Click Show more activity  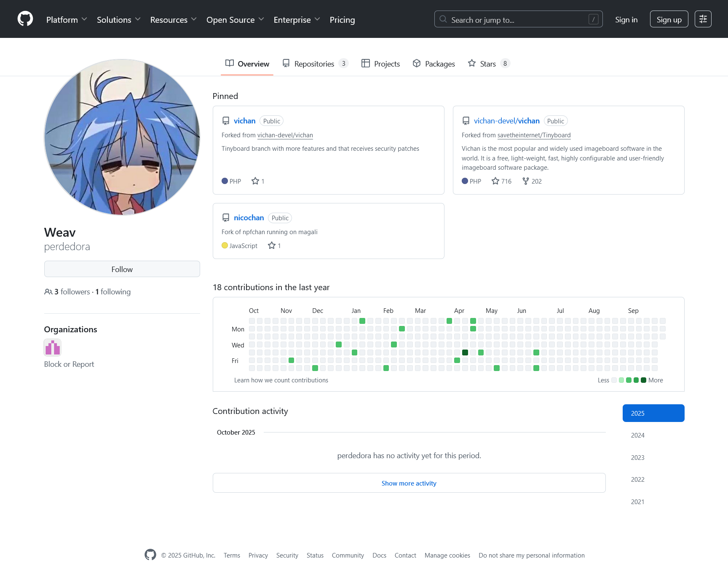[409, 483]
